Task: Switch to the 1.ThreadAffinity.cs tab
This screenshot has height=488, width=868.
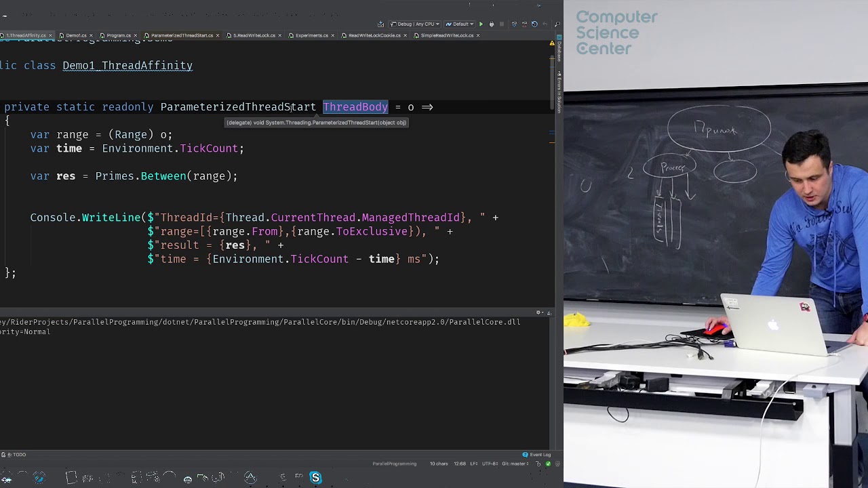Action: pos(26,35)
